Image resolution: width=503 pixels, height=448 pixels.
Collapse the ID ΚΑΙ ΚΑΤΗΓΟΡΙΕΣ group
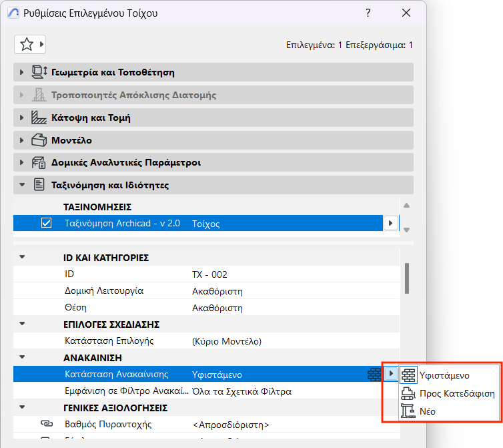[22, 257]
